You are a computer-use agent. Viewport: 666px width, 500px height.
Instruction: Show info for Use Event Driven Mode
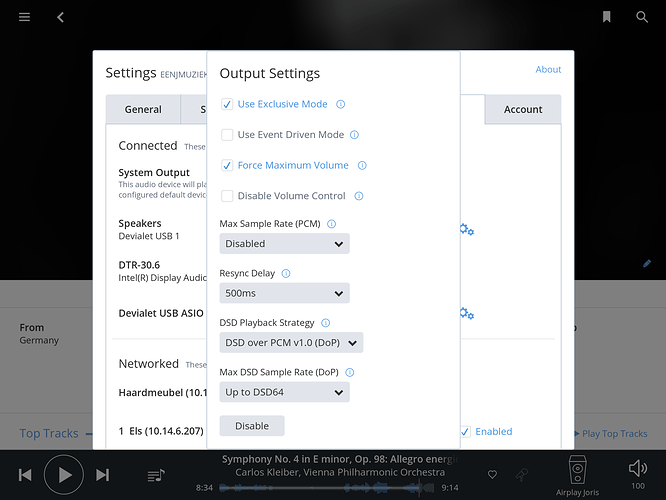click(x=354, y=135)
